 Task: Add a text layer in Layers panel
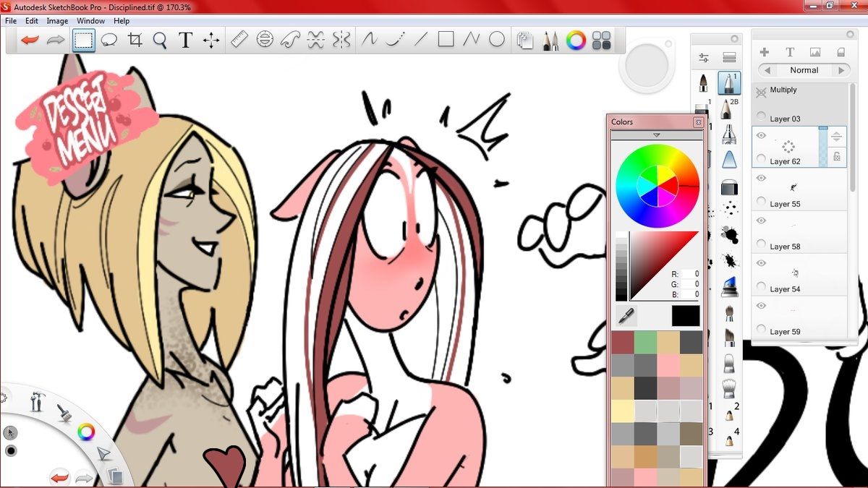pyautogui.click(x=790, y=52)
